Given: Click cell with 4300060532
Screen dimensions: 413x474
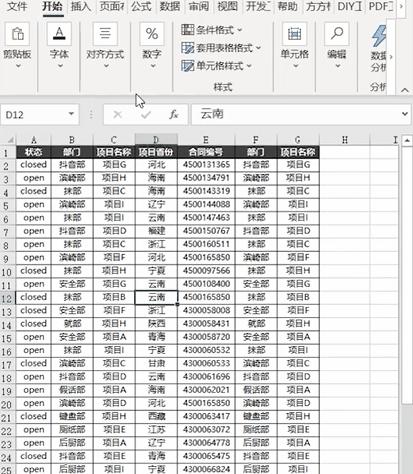Looking at the screenshot, I should point(206,350).
